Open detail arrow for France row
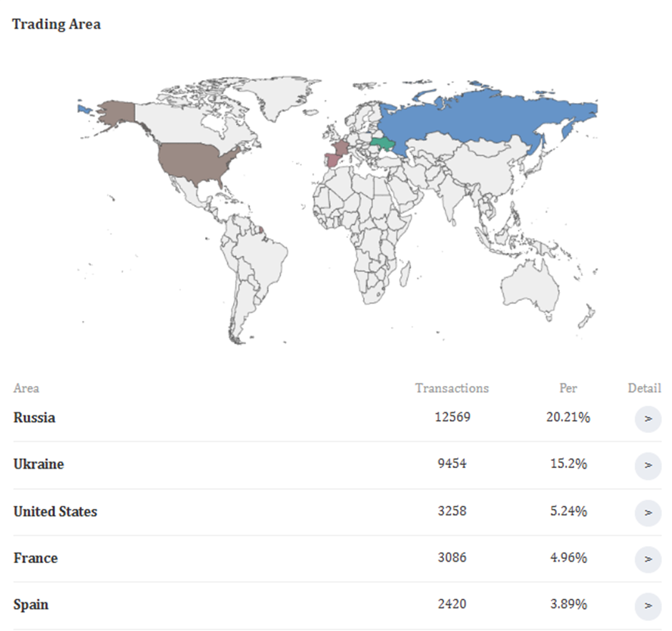The width and height of the screenshot is (672, 631). coord(648,559)
